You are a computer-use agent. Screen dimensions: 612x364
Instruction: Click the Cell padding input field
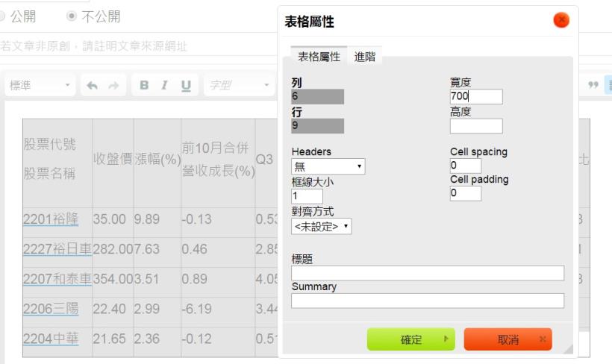coord(466,193)
